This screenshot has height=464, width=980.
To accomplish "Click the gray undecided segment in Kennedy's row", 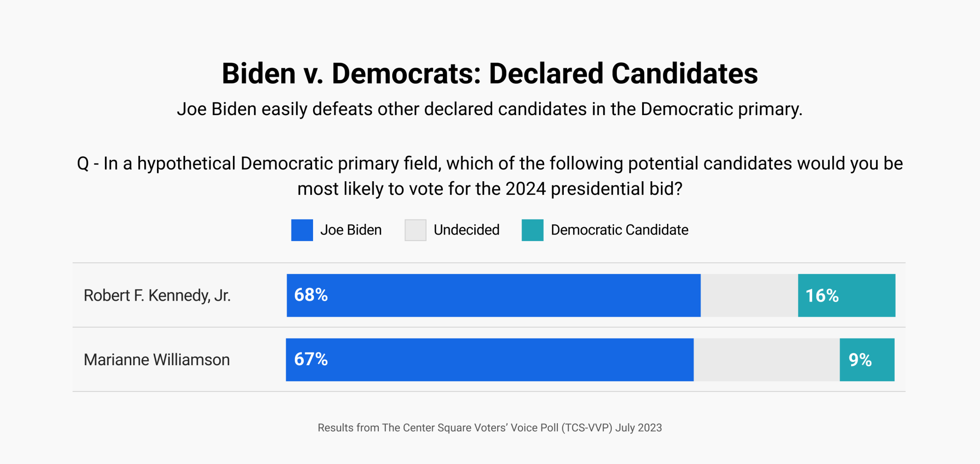I will pyautogui.click(x=749, y=295).
